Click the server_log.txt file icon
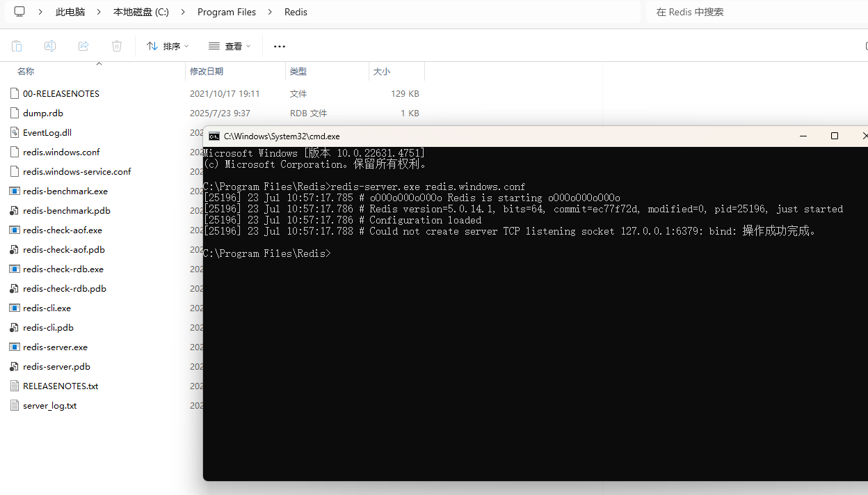 pos(15,405)
